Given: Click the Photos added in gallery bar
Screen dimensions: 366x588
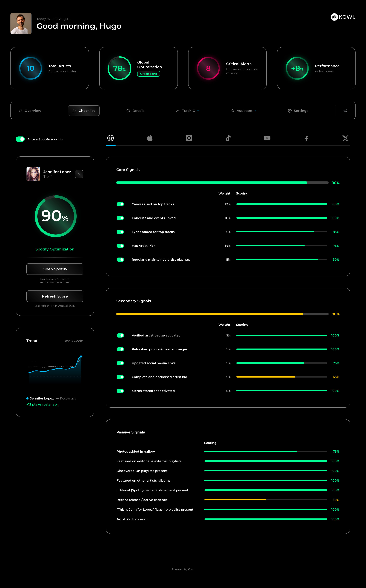Looking at the screenshot, I should (266, 452).
